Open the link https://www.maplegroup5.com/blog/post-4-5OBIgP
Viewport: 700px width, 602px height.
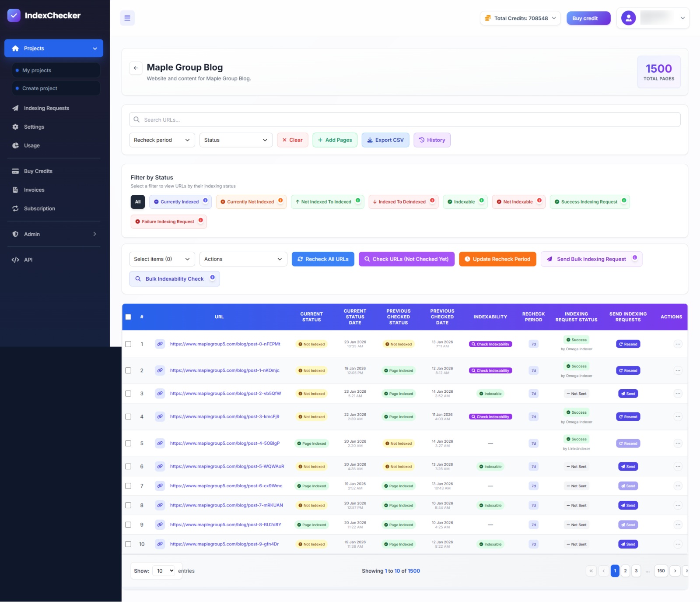click(225, 443)
